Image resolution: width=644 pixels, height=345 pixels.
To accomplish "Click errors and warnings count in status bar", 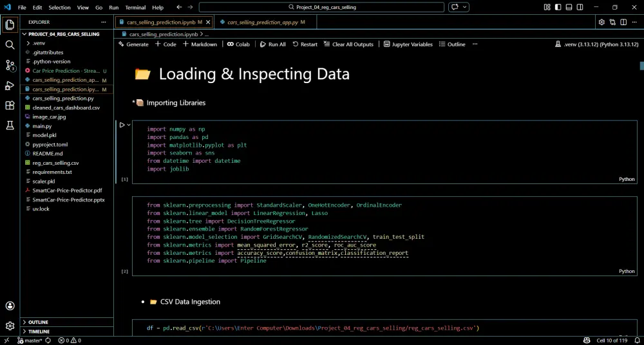I will pyautogui.click(x=70, y=340).
